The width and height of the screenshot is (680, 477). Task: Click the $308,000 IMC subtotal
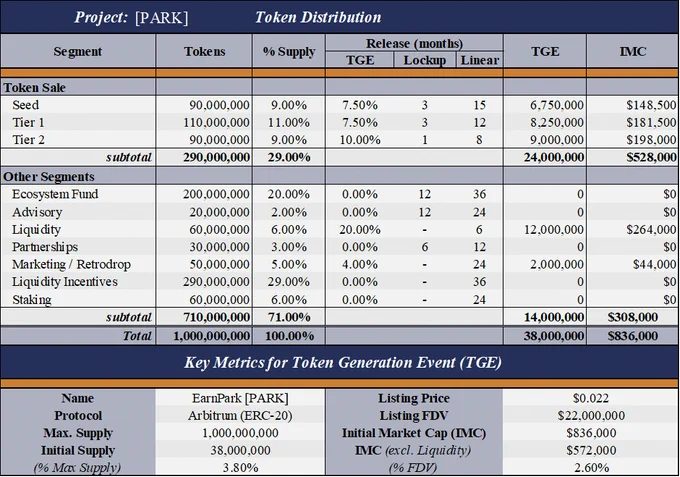click(633, 317)
